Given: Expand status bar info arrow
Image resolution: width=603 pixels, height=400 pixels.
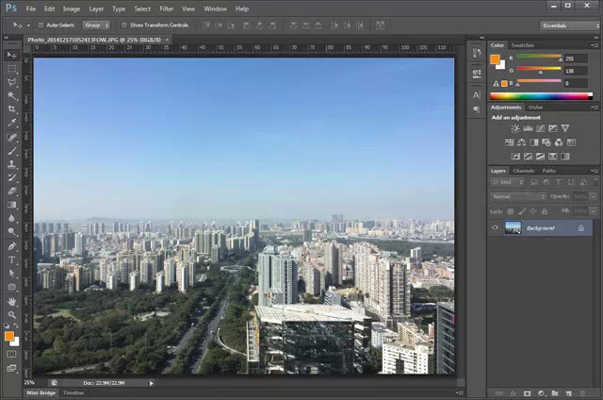Looking at the screenshot, I should 151,383.
